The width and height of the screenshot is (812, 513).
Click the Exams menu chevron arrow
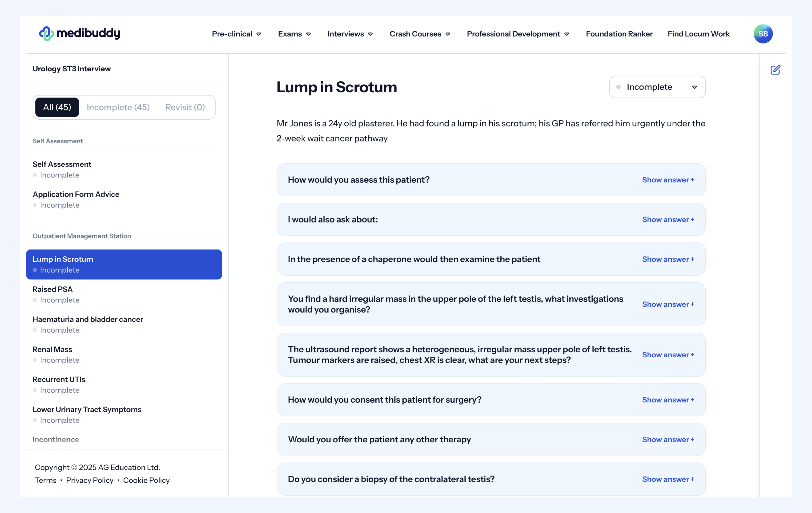point(308,34)
